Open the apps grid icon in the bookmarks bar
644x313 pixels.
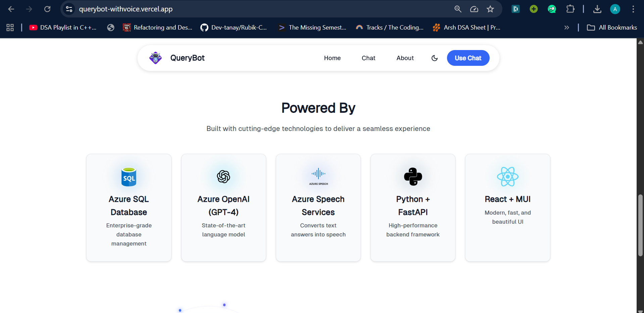pos(10,28)
